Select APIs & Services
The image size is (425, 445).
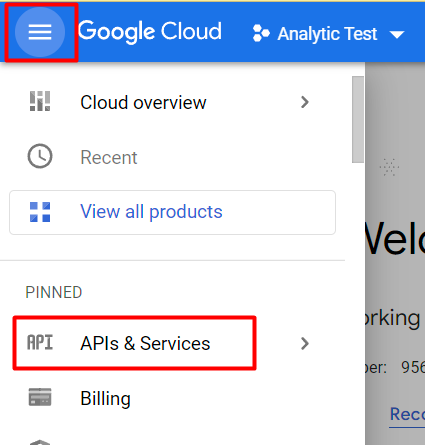tap(145, 343)
